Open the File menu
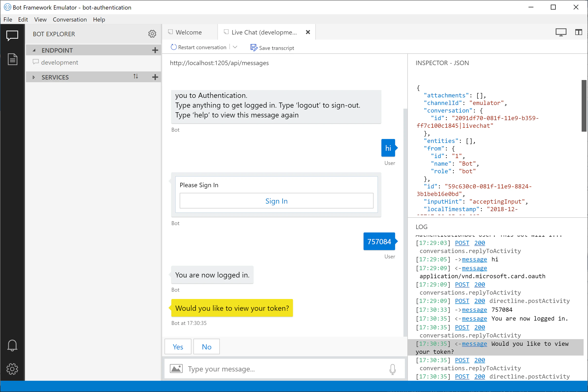This screenshot has height=392, width=588. click(x=8, y=20)
